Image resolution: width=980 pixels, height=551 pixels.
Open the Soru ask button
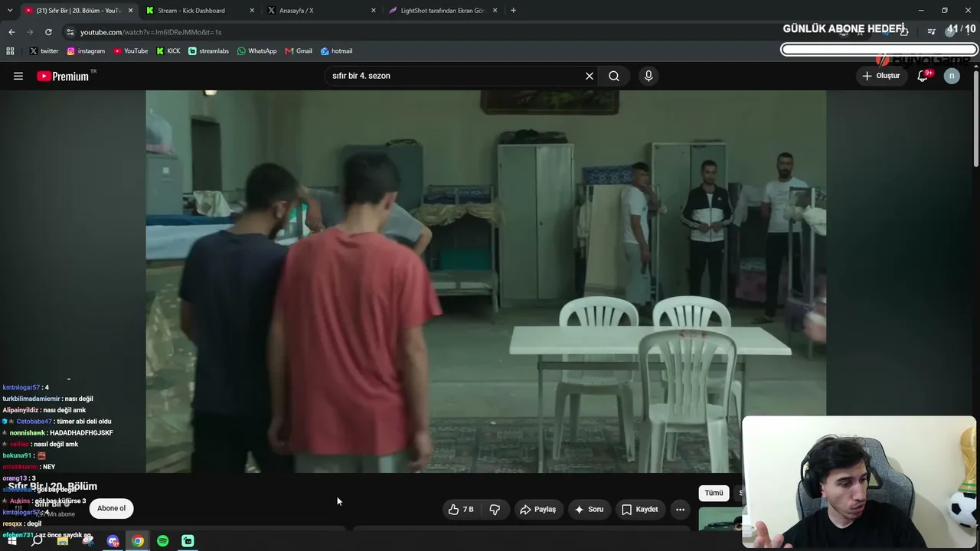589,509
